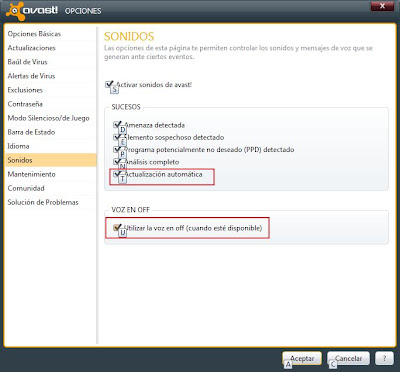
Task: Click the avast! logo icon
Action: 15,10
